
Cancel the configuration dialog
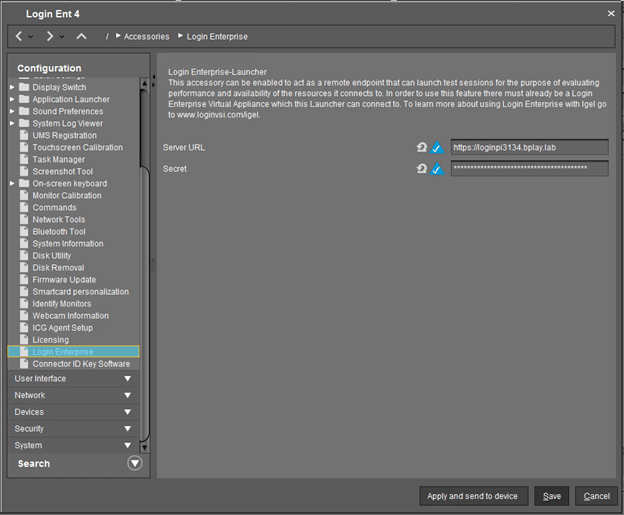[x=596, y=496]
